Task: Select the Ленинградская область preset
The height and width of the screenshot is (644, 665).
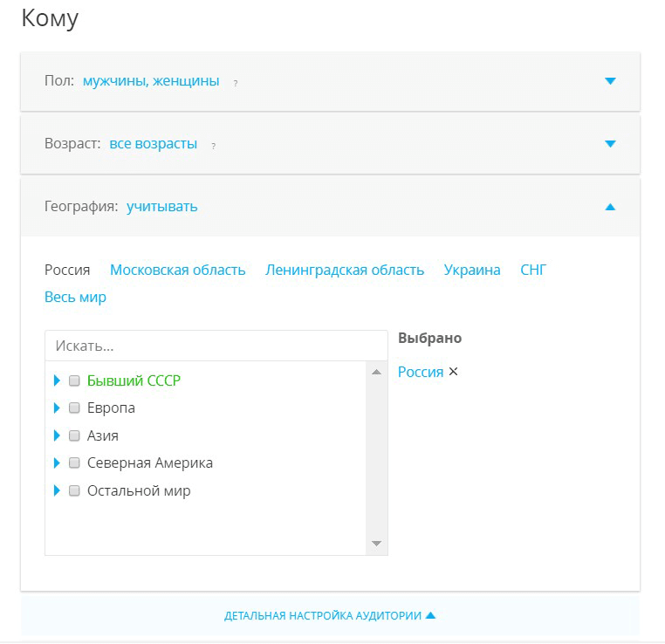Action: pyautogui.click(x=345, y=270)
